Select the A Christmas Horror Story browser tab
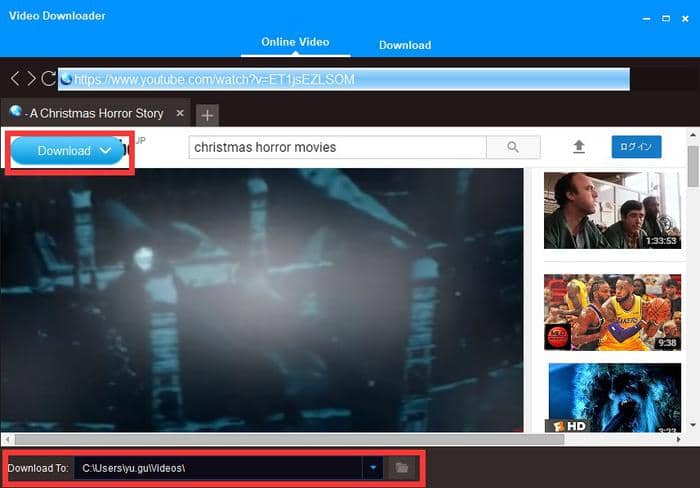 tap(96, 113)
